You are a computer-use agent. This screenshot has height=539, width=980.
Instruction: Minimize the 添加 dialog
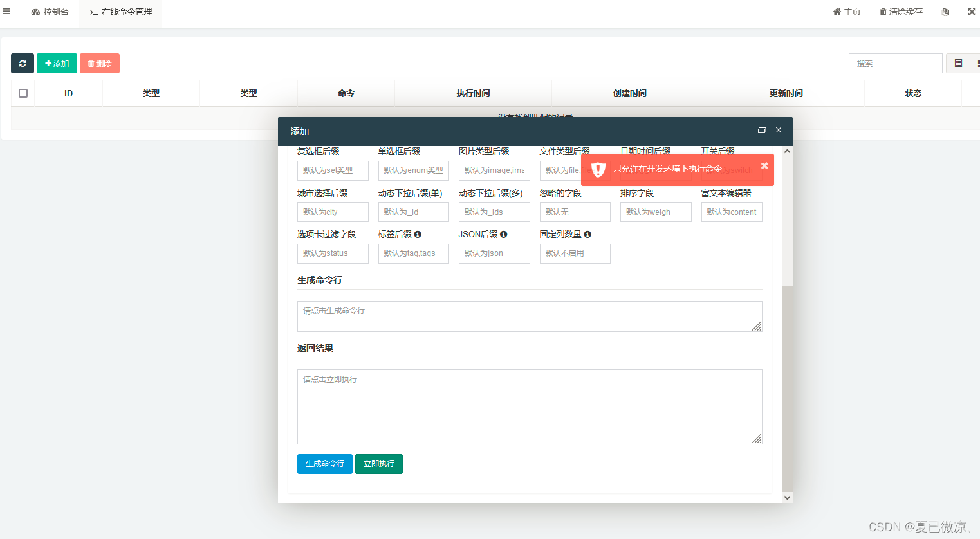point(745,131)
